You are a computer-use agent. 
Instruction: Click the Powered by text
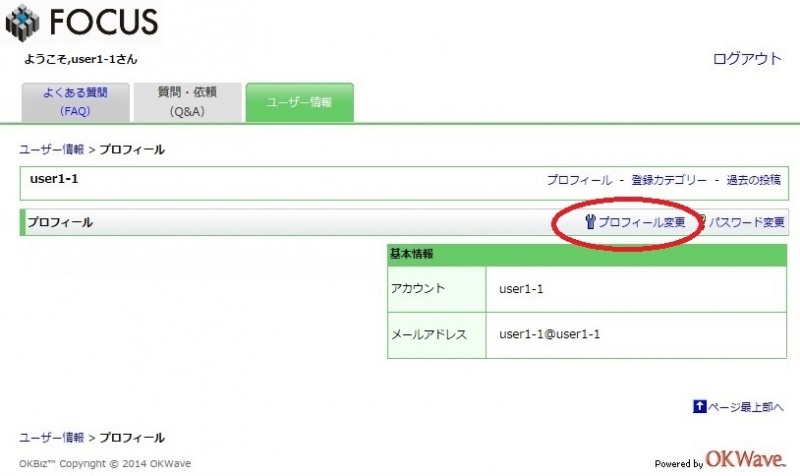(679, 464)
